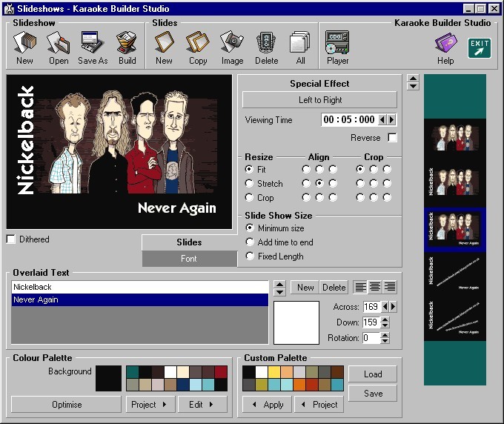This screenshot has width=504, height=424.
Task: Toggle the Dithered checkbox
Action: tap(11, 239)
